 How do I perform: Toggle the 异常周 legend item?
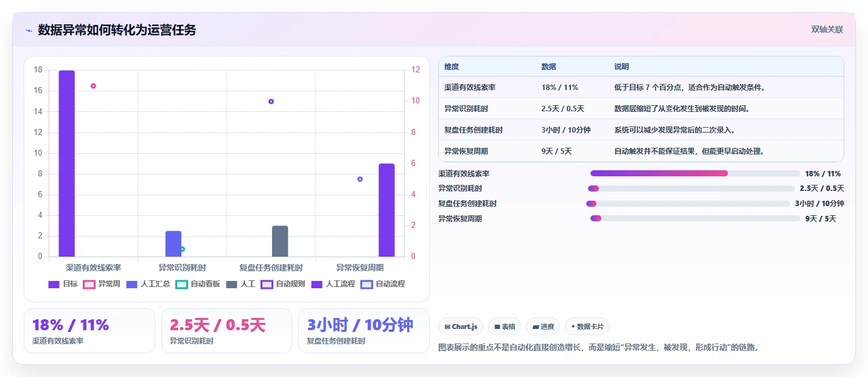point(102,284)
